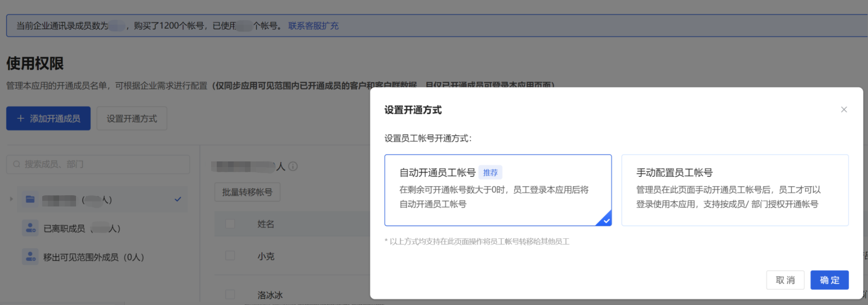Click the search magnifier icon
Screen dimensions: 868x305
click(16, 164)
